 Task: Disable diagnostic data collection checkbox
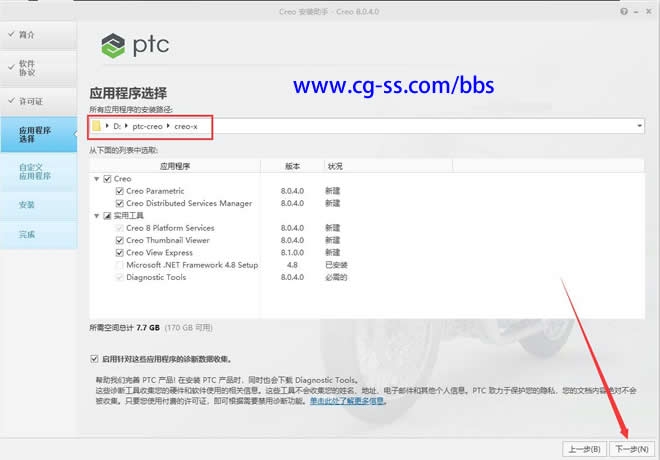pos(94,357)
